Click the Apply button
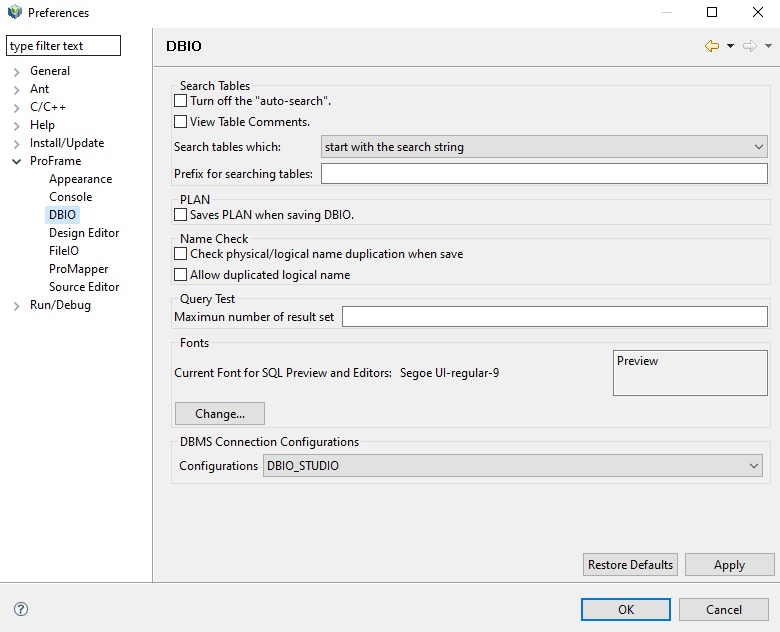 pyautogui.click(x=729, y=565)
